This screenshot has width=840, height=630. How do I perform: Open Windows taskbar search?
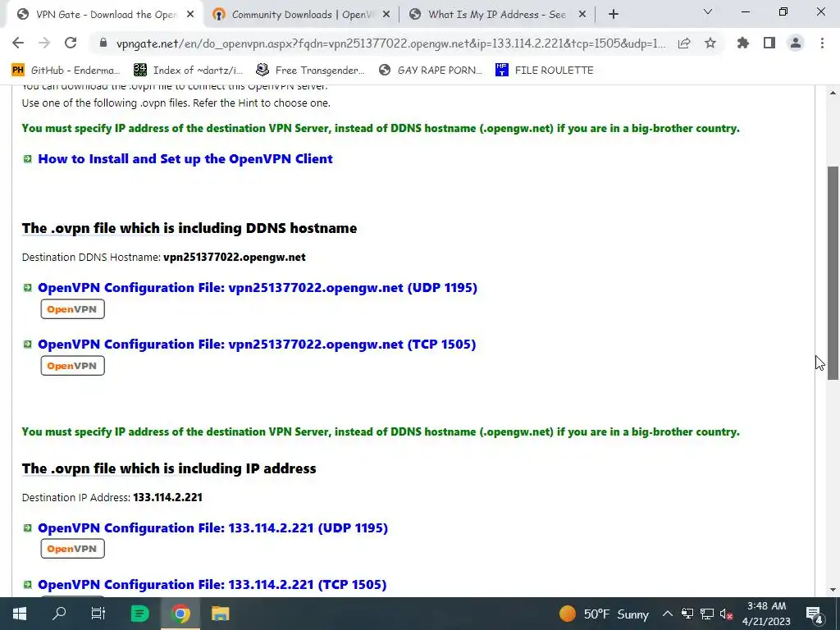tap(59, 614)
